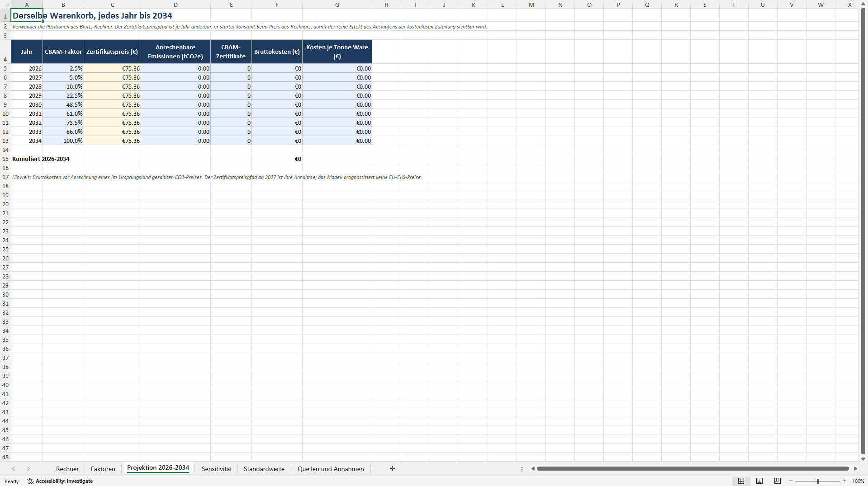Switch to Page Break Preview
The image size is (868, 486).
[778, 481]
